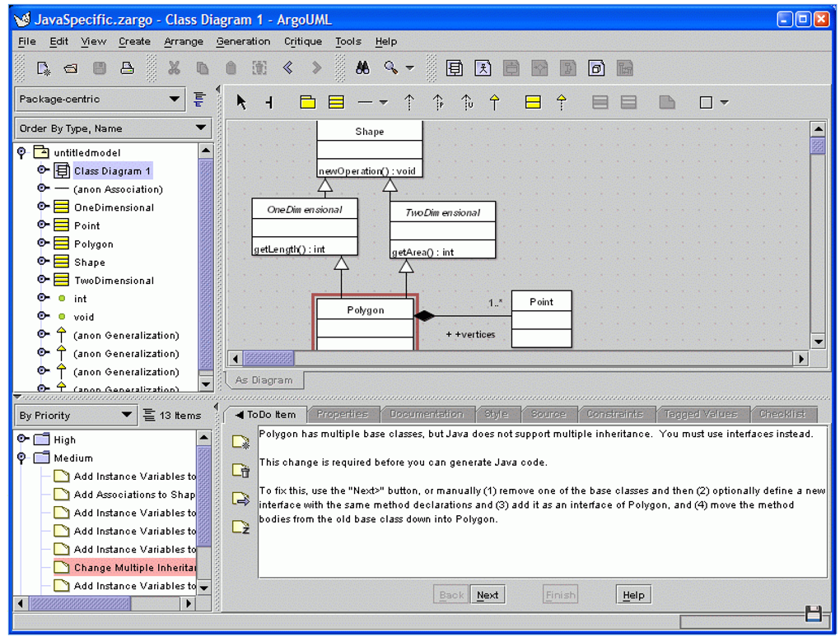The height and width of the screenshot is (637, 840).
Task: Click the As Diagram tab
Action: [x=264, y=379]
